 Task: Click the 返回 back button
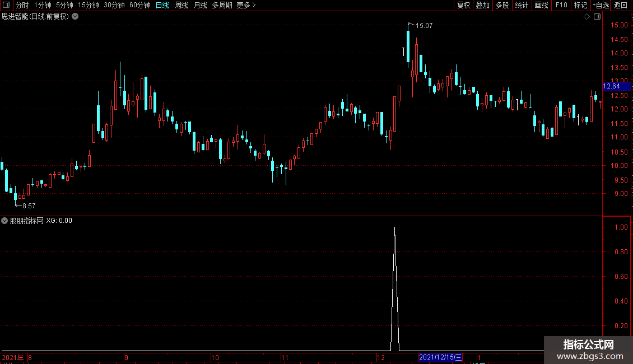click(621, 5)
